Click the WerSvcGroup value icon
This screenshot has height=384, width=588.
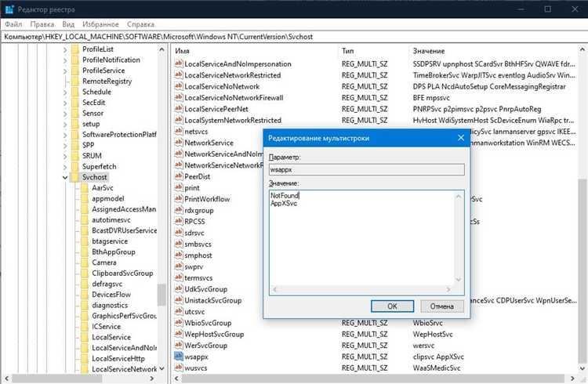179,345
